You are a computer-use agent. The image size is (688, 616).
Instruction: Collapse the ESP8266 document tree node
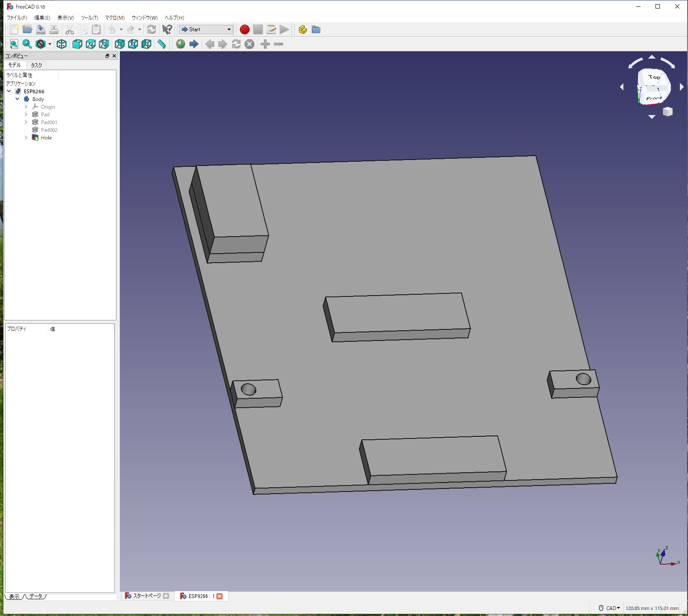(x=9, y=91)
